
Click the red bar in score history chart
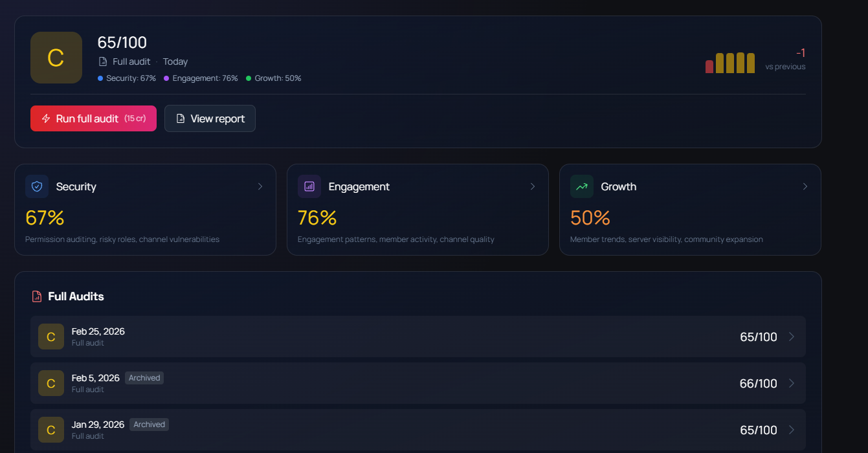[x=709, y=67]
